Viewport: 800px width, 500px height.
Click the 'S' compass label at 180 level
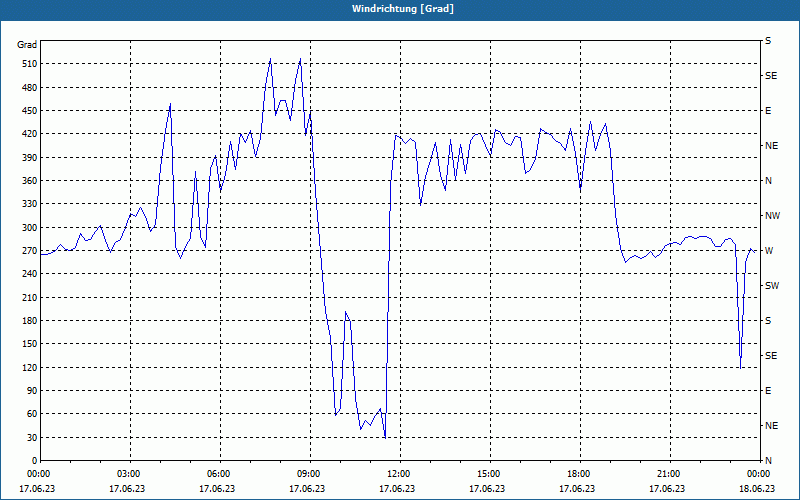tap(768, 321)
